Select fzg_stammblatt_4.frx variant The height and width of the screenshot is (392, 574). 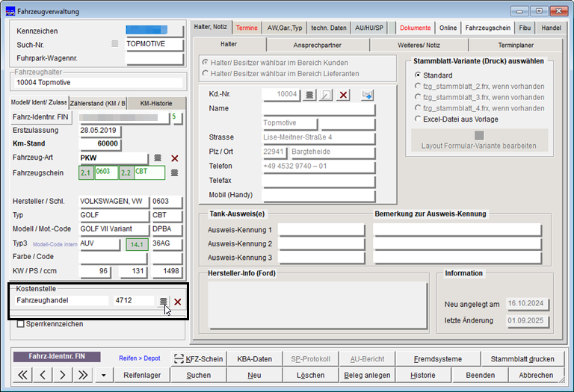pyautogui.click(x=417, y=108)
